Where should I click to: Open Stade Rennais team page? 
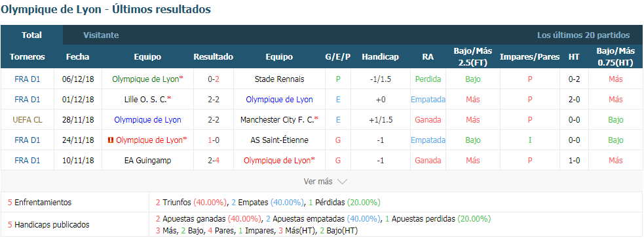tap(279, 79)
